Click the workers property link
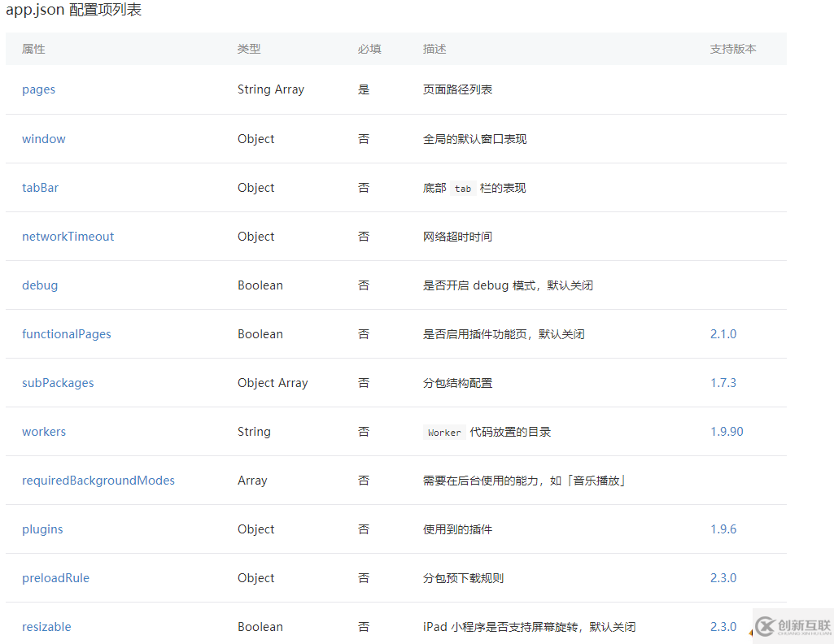 pyautogui.click(x=44, y=432)
